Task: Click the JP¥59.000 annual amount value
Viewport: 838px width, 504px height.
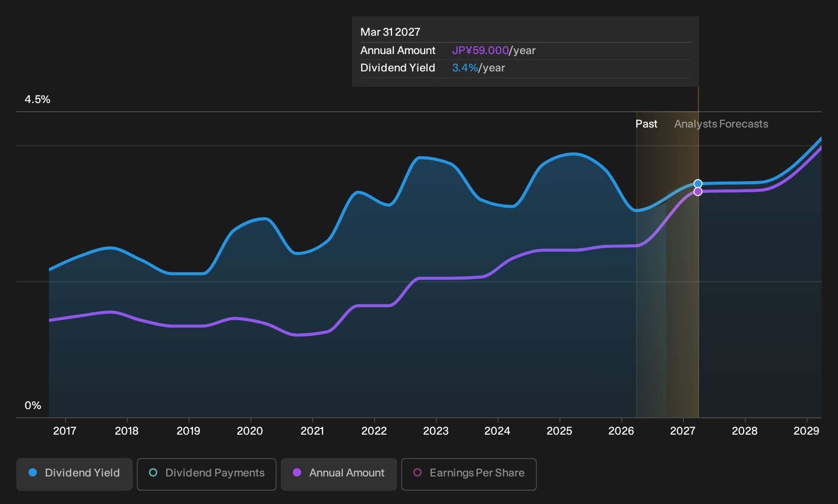Action: 480,51
